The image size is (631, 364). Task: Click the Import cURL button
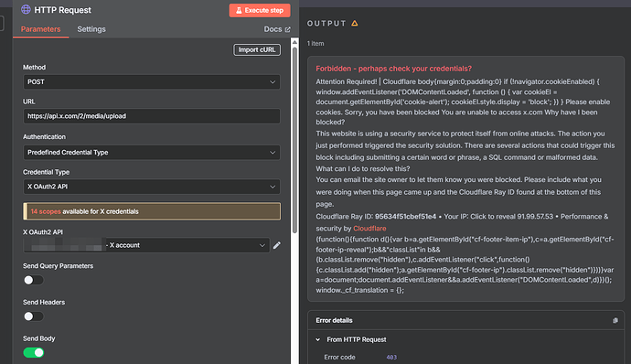click(257, 49)
